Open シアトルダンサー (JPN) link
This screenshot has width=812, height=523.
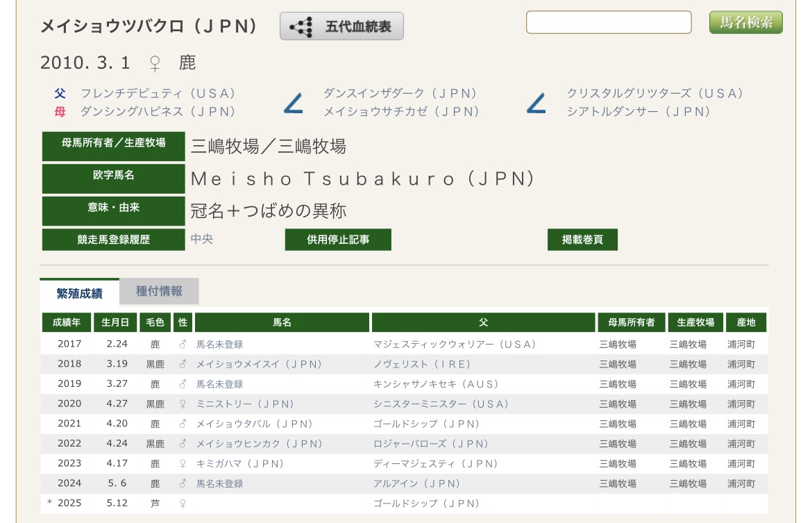(x=638, y=111)
